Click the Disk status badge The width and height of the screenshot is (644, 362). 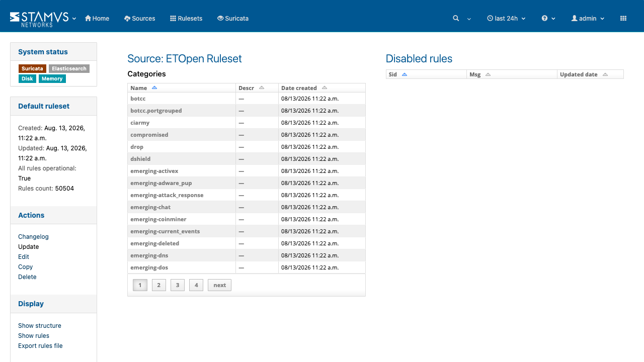pyautogui.click(x=27, y=78)
